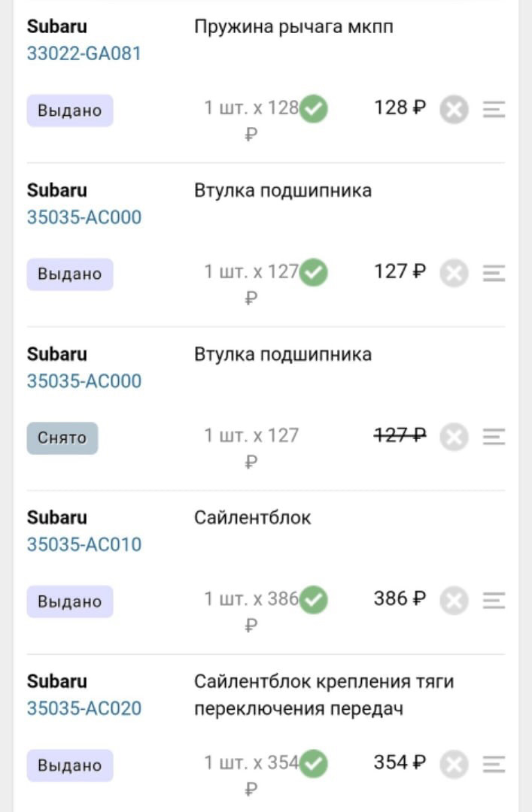Screen dimensions: 532x812
Task: Expand details for Сайлентблок крепления тяги row
Action: tap(494, 765)
